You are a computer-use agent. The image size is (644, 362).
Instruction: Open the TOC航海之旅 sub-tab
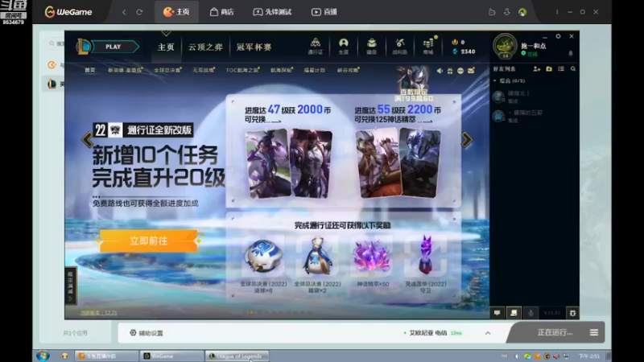pyautogui.click(x=242, y=70)
